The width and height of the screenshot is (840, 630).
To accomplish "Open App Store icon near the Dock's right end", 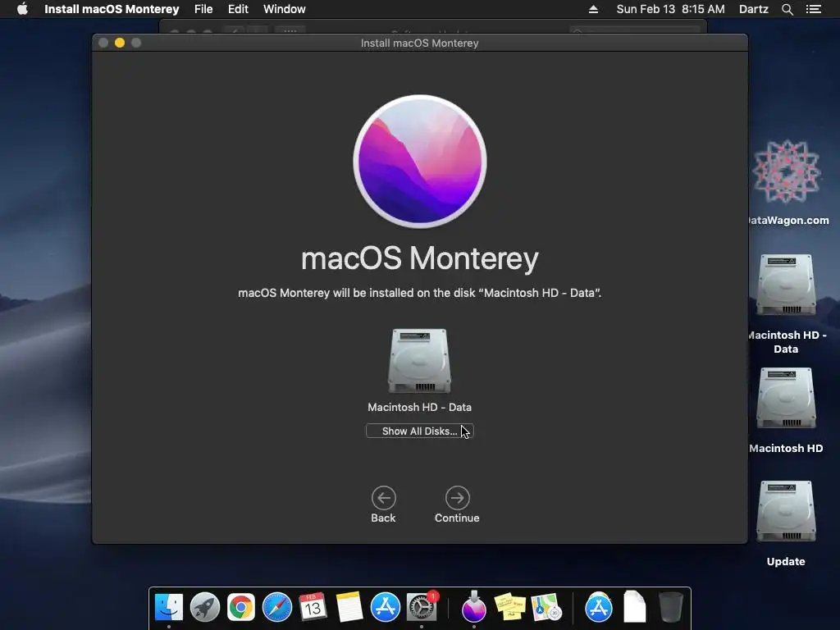I will [x=598, y=607].
